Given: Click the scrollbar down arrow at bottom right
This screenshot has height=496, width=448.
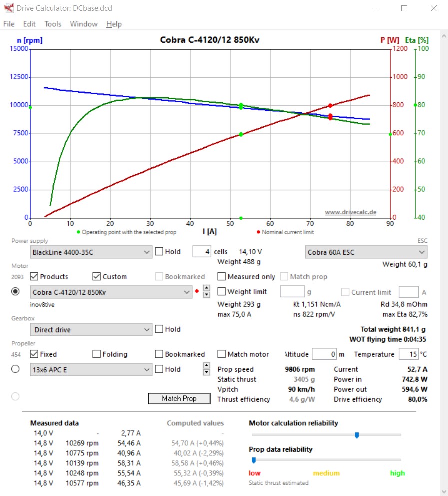Looking at the screenshot, I should click(x=443, y=490).
